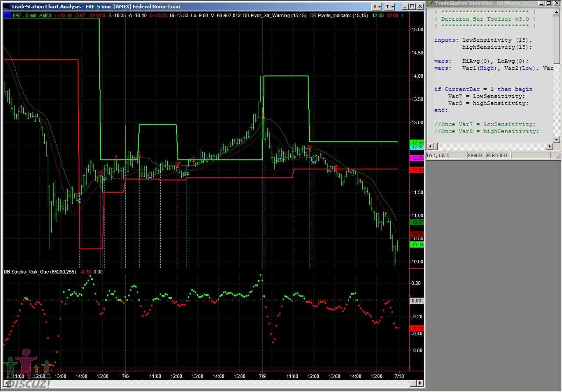Click the red 12.00 price marker
The width and height of the screenshot is (562, 392).
(x=416, y=170)
